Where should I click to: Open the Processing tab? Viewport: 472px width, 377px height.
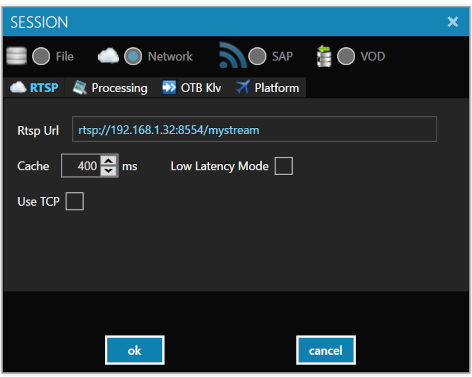pyautogui.click(x=110, y=88)
